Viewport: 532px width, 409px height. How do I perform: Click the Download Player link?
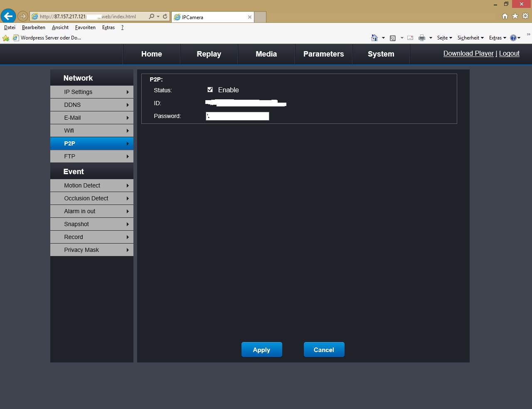click(468, 53)
